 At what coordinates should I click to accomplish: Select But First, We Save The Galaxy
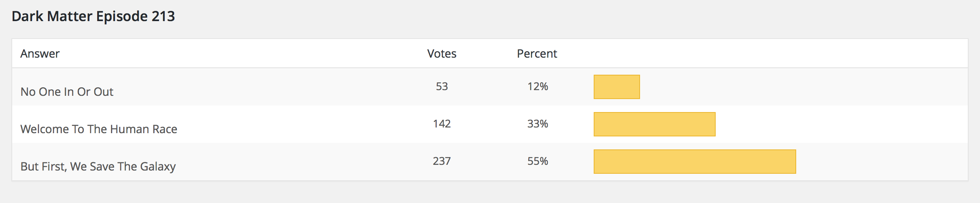[x=98, y=166]
